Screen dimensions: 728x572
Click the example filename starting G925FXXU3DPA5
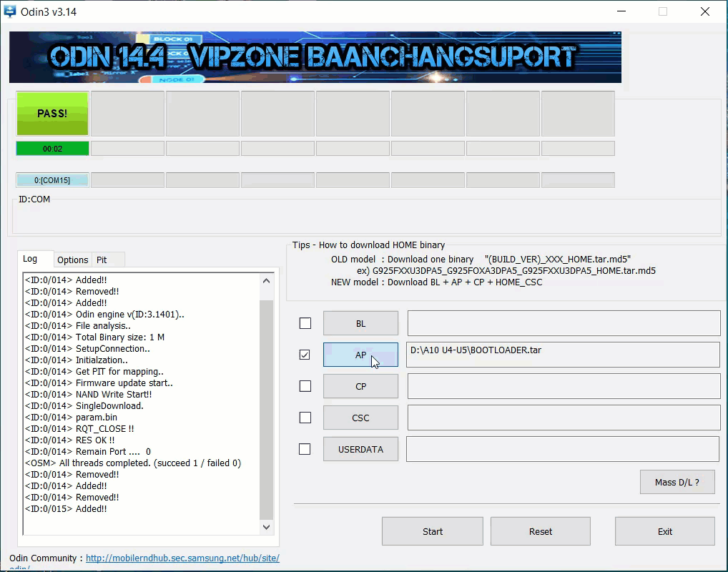click(514, 271)
